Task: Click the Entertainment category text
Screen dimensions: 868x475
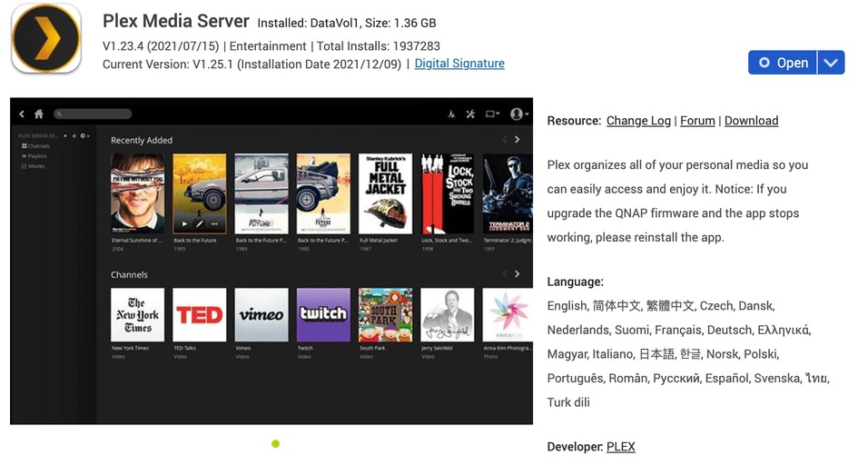Action: 268,46
